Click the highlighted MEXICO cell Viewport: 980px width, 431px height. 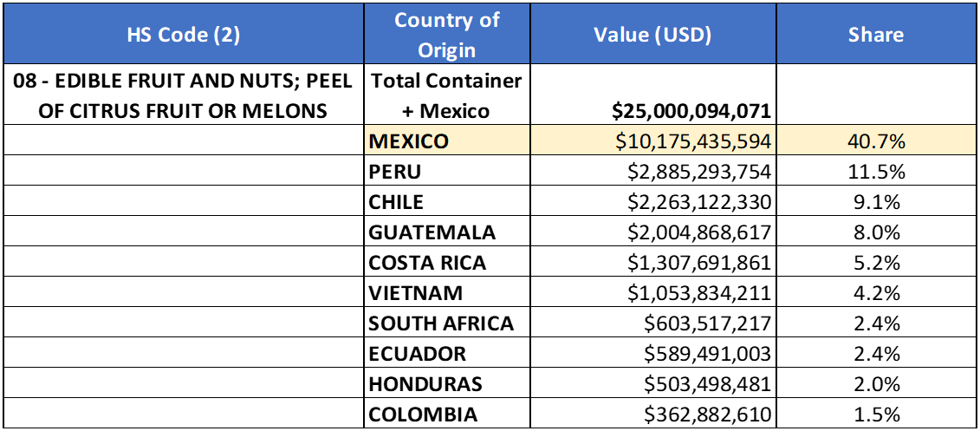point(446,140)
